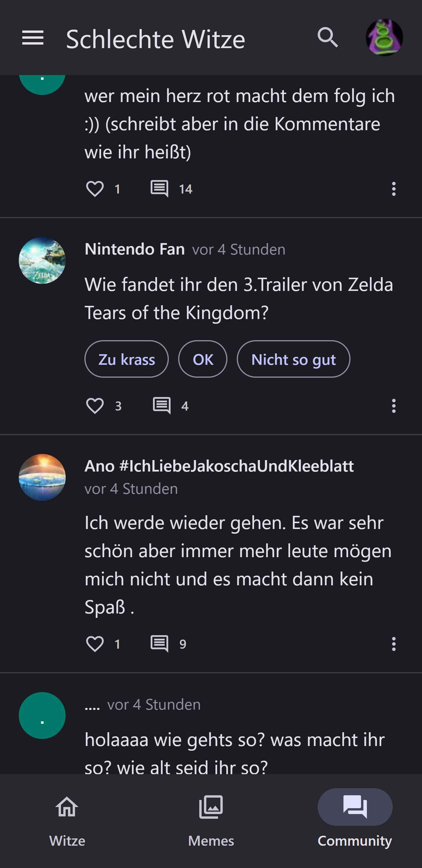Open comments on the Zelda trailer post
Image resolution: width=422 pixels, height=868 pixels.
(162, 406)
